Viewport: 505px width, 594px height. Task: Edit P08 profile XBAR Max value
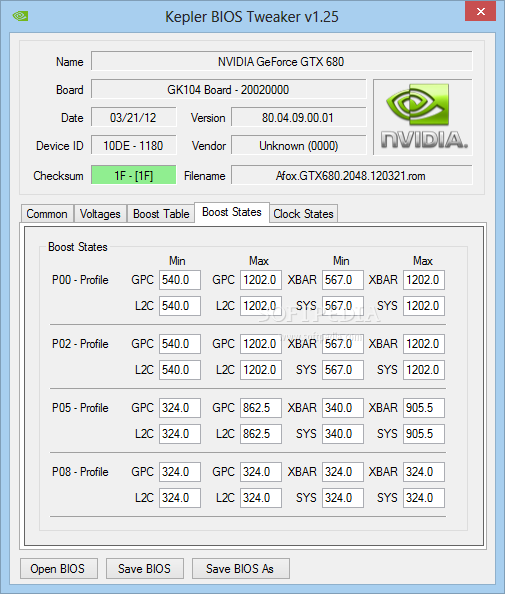click(424, 472)
